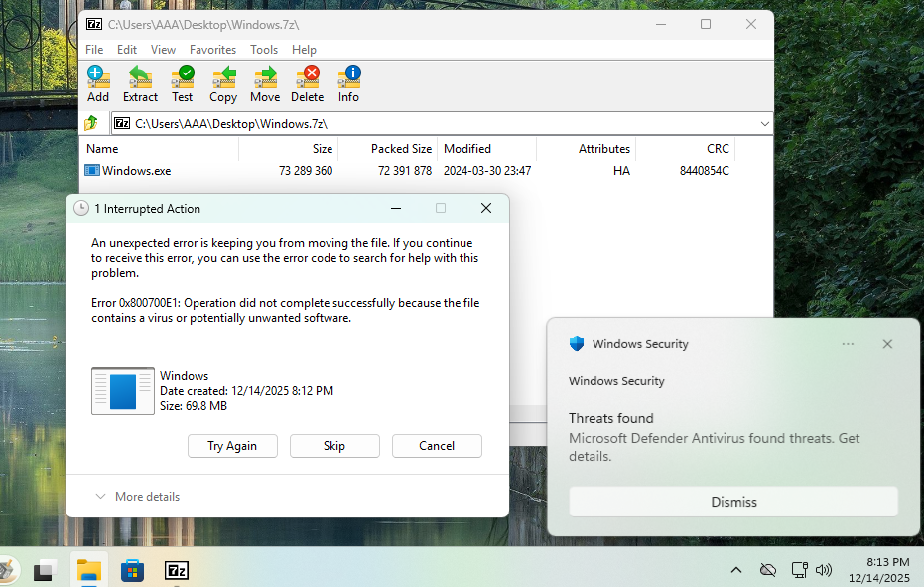Close the Interrupted Action dialog
This screenshot has width=924, height=587.
click(486, 208)
